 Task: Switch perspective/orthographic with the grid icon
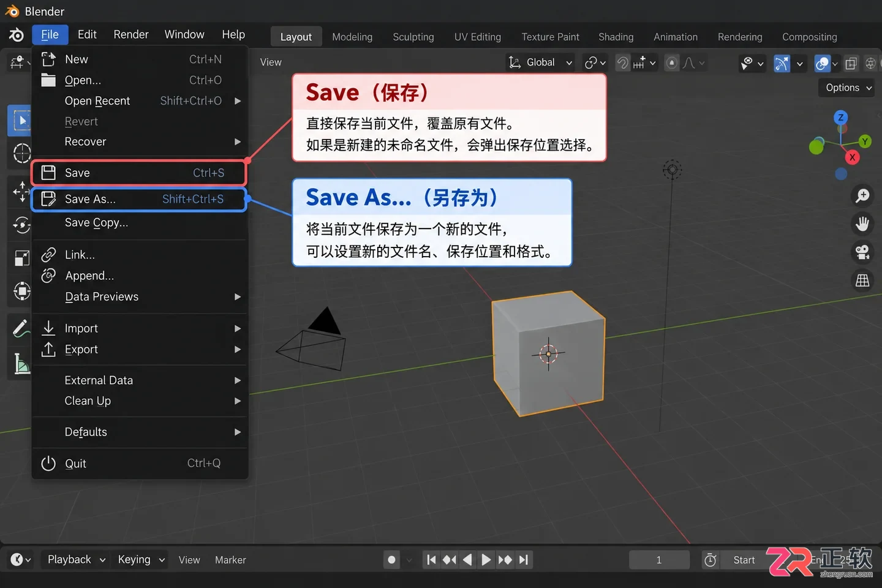862,280
